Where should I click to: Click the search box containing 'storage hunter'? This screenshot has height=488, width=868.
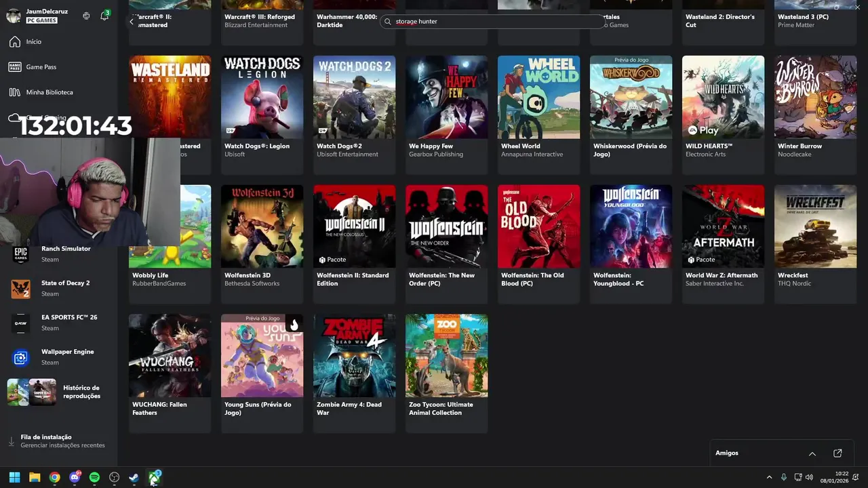(x=493, y=22)
